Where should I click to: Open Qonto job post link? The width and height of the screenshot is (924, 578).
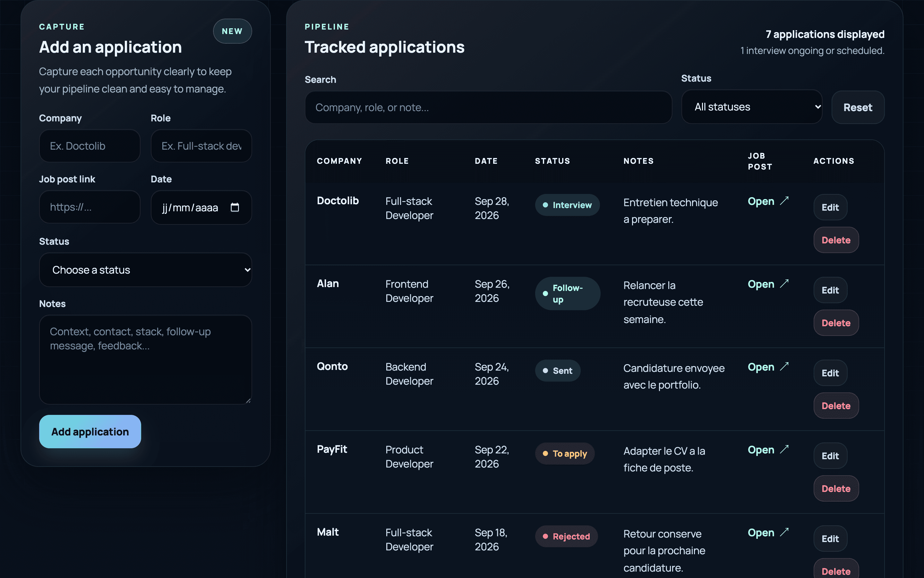click(x=768, y=367)
